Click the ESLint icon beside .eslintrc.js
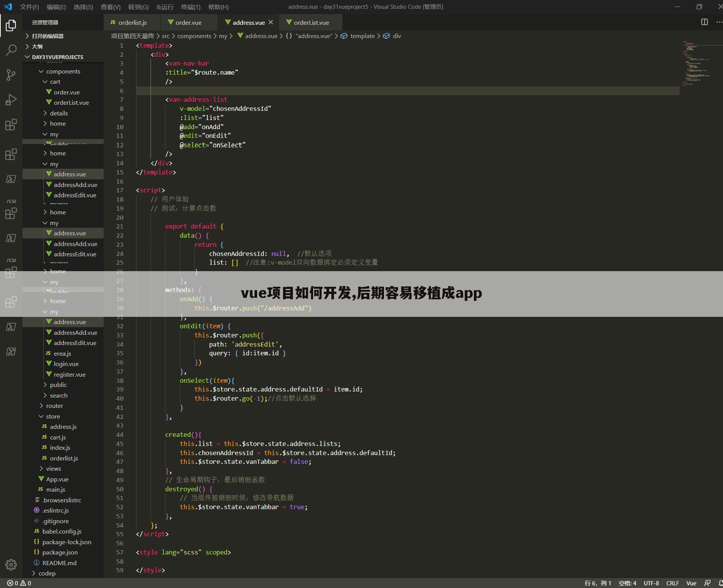This screenshot has height=588, width=723. click(37, 510)
